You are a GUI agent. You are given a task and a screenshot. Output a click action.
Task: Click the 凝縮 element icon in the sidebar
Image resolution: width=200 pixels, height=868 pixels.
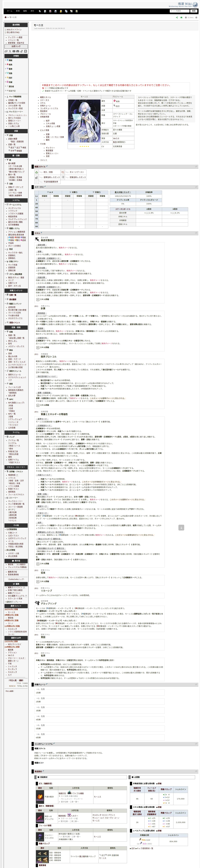coord(7,60)
